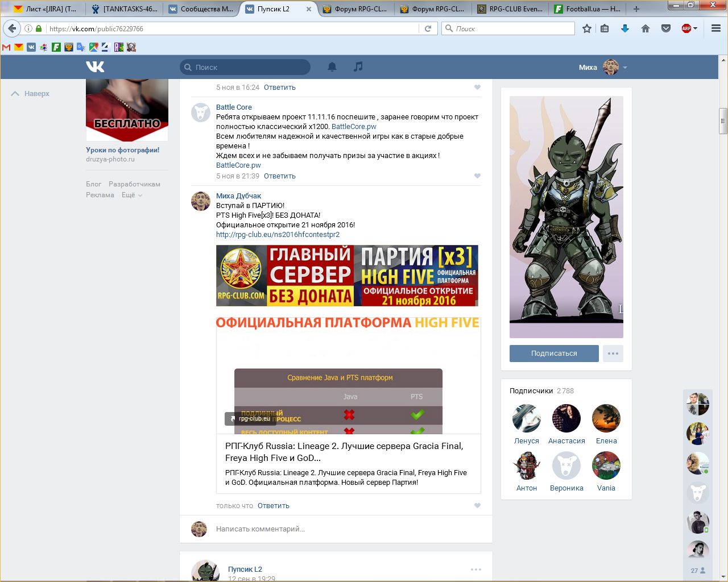Open РПГ-Клуб Russia link preview title
Image resolution: width=728 pixels, height=582 pixels.
tap(344, 452)
